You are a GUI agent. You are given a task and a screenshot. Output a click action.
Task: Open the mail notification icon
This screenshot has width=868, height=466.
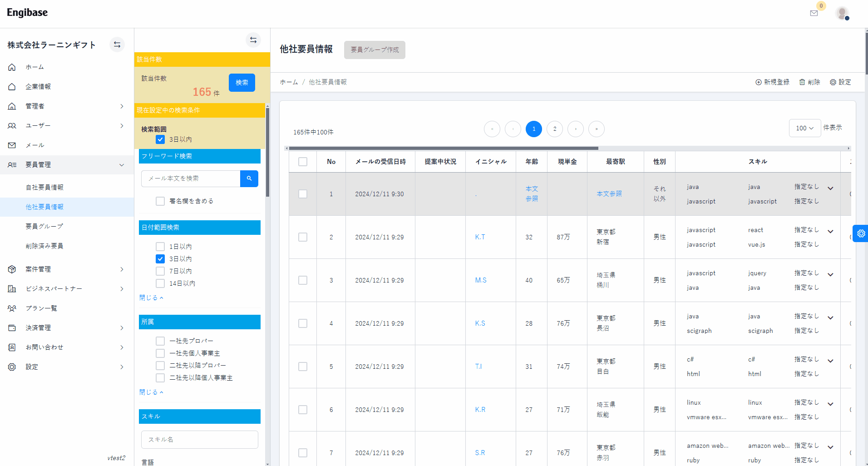pyautogui.click(x=814, y=13)
